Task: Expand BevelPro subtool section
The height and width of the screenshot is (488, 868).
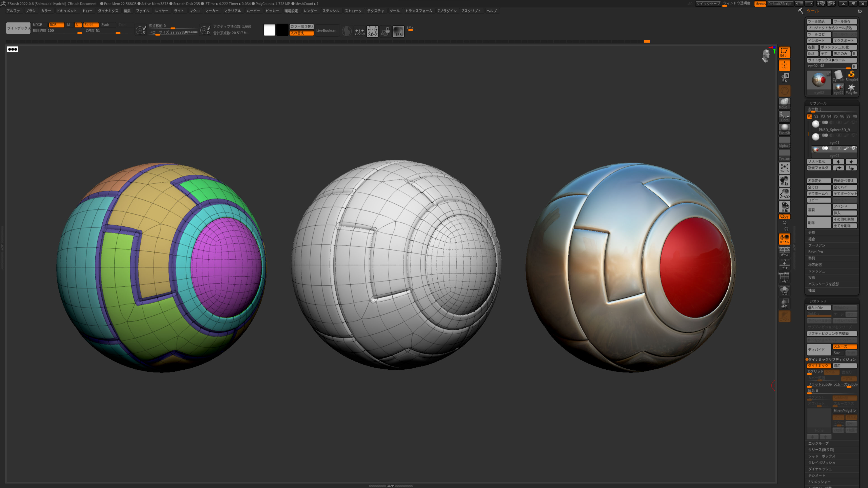Action: (x=815, y=252)
